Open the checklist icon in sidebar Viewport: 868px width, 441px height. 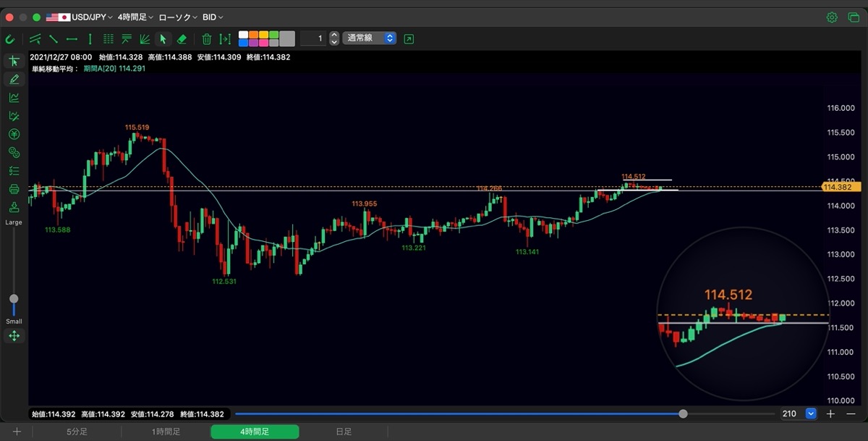[x=14, y=171]
